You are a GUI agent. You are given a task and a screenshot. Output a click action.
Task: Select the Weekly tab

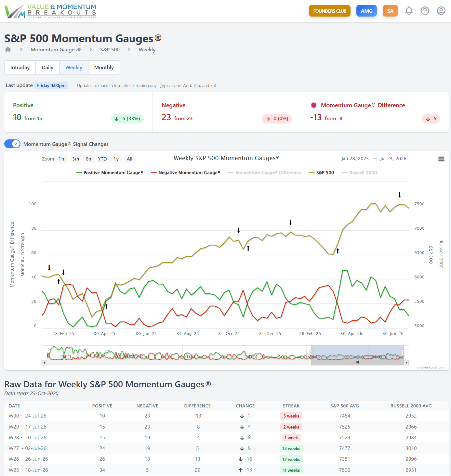click(74, 68)
